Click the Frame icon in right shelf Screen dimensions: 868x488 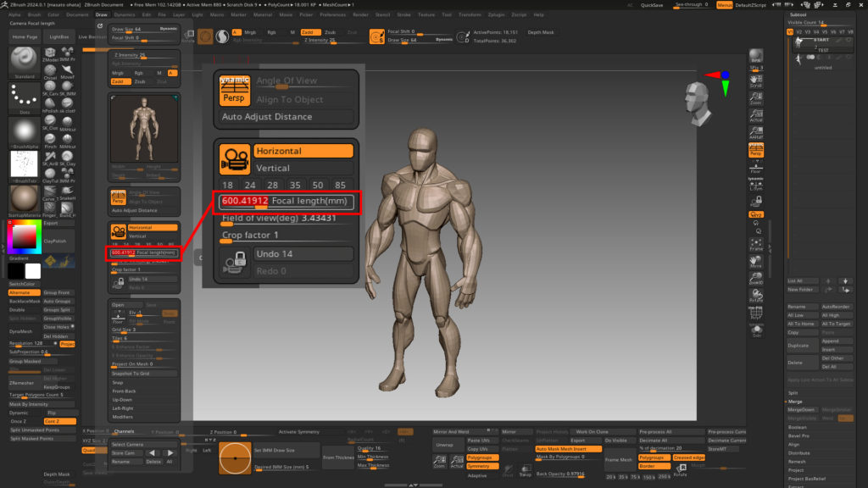(756, 243)
